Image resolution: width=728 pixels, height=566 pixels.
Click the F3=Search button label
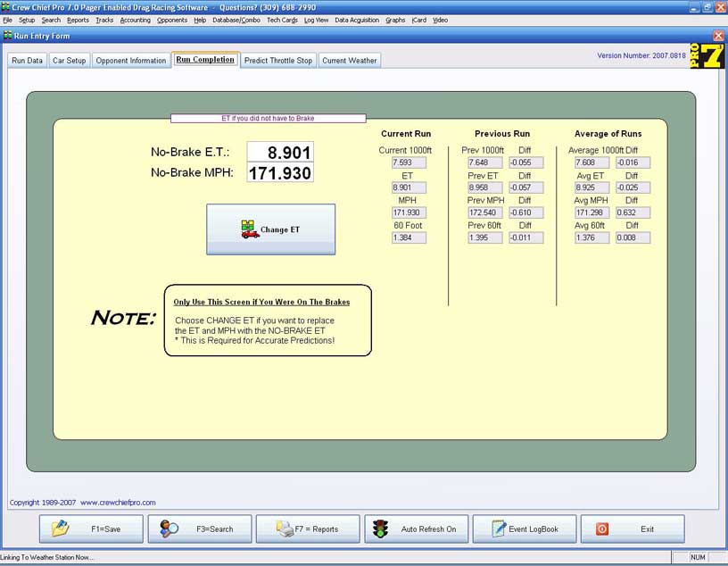pyautogui.click(x=214, y=529)
